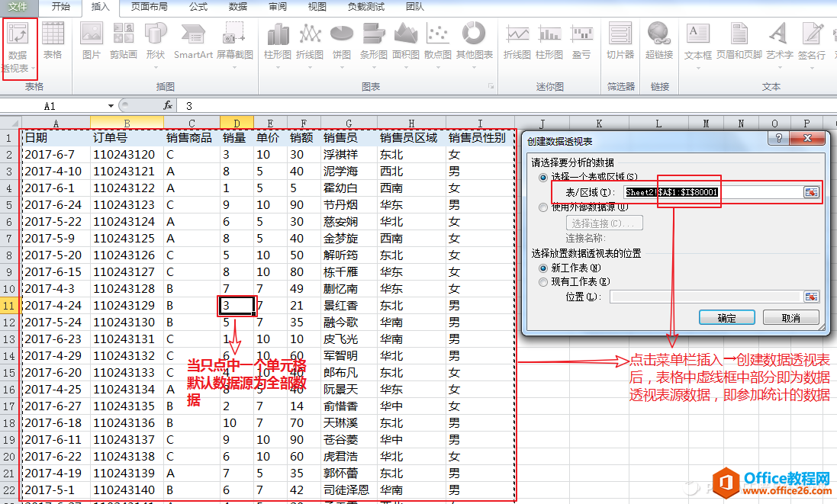The width and height of the screenshot is (837, 504).
Task: Select 选择一个表或区域 radio option
Action: click(x=543, y=177)
